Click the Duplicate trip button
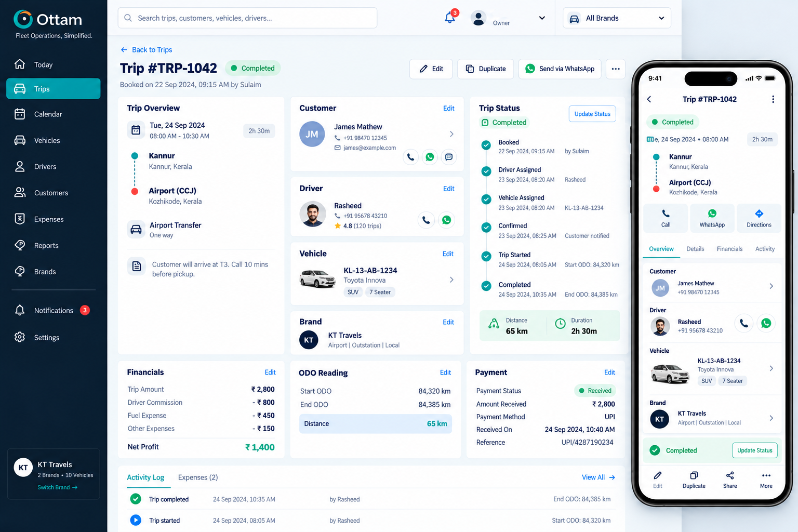 485,69
